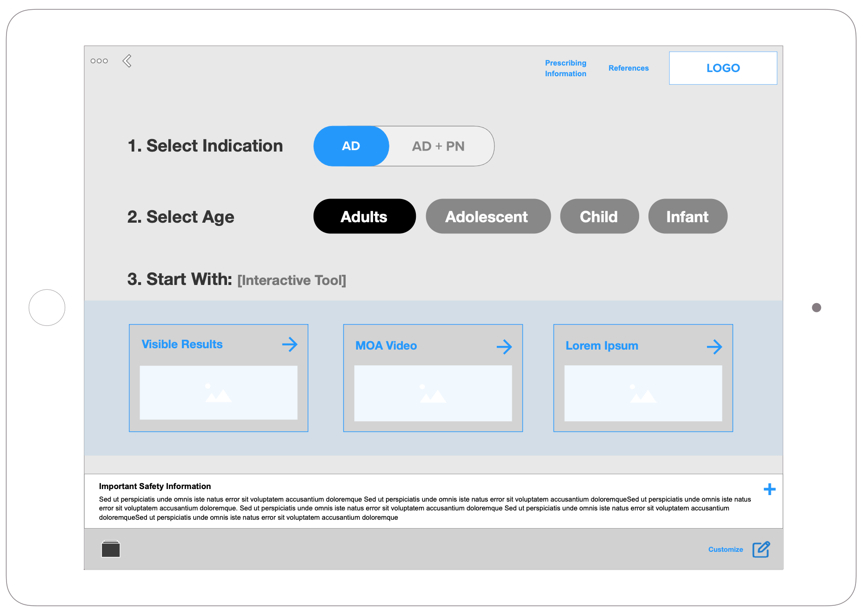Expand Important Safety Information with plus

coord(769,489)
